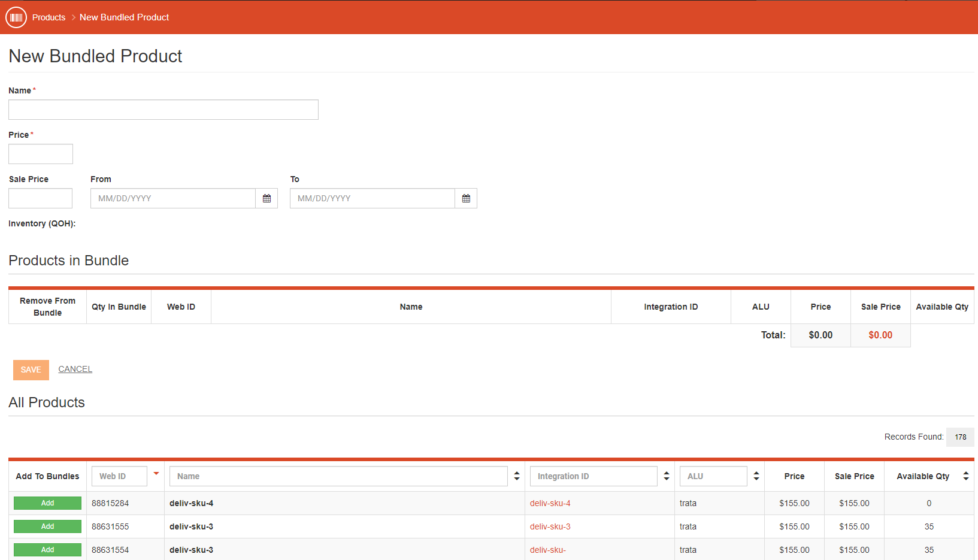Click bundle table Integration ID header

coord(671,307)
